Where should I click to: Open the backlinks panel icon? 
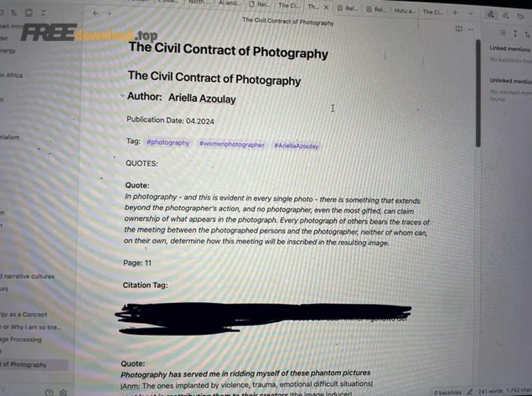[490, 14]
